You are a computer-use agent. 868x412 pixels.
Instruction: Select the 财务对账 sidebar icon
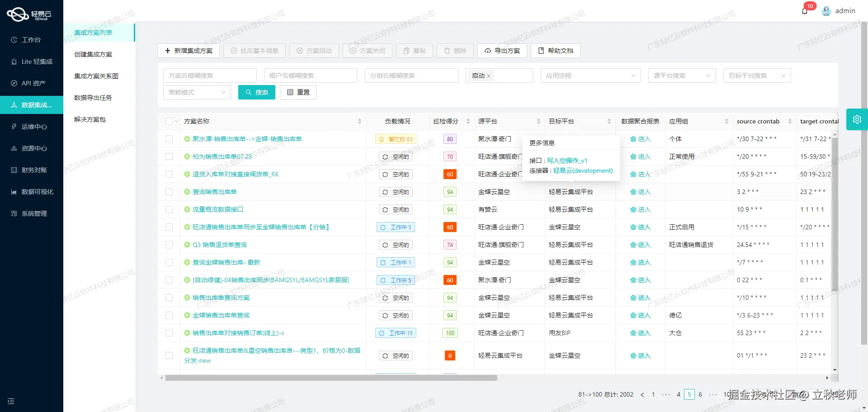32,170
